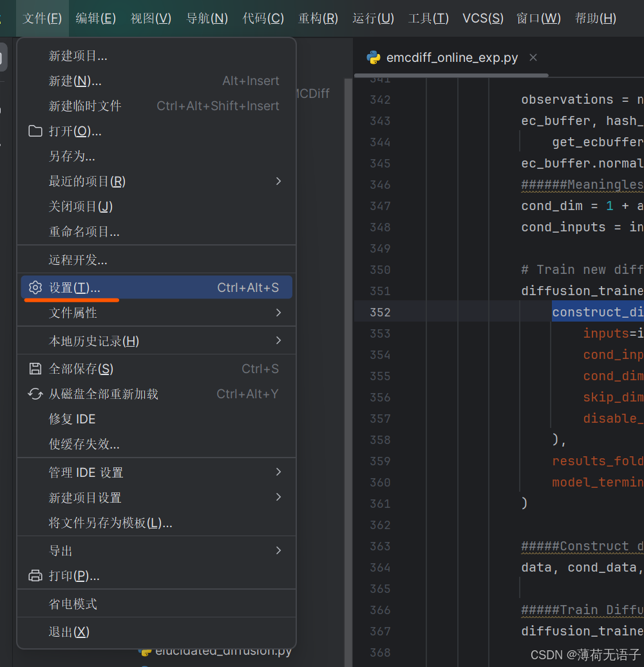Choose 退出(X) to quit the IDE
644x667 pixels.
point(156,632)
